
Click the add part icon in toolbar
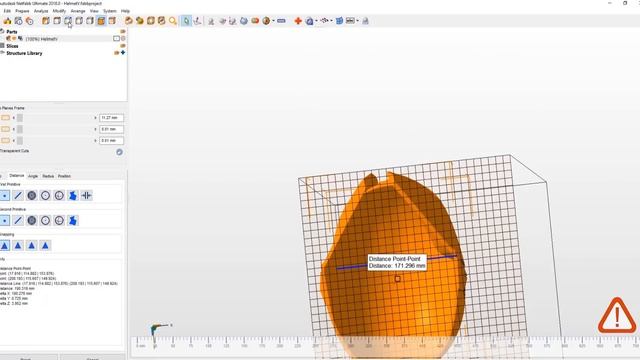coord(7,21)
